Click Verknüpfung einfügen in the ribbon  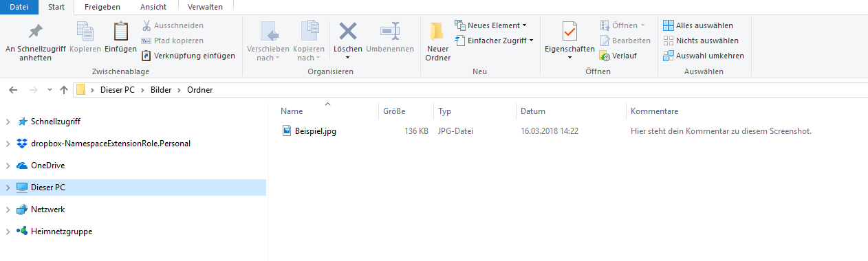[x=188, y=56]
